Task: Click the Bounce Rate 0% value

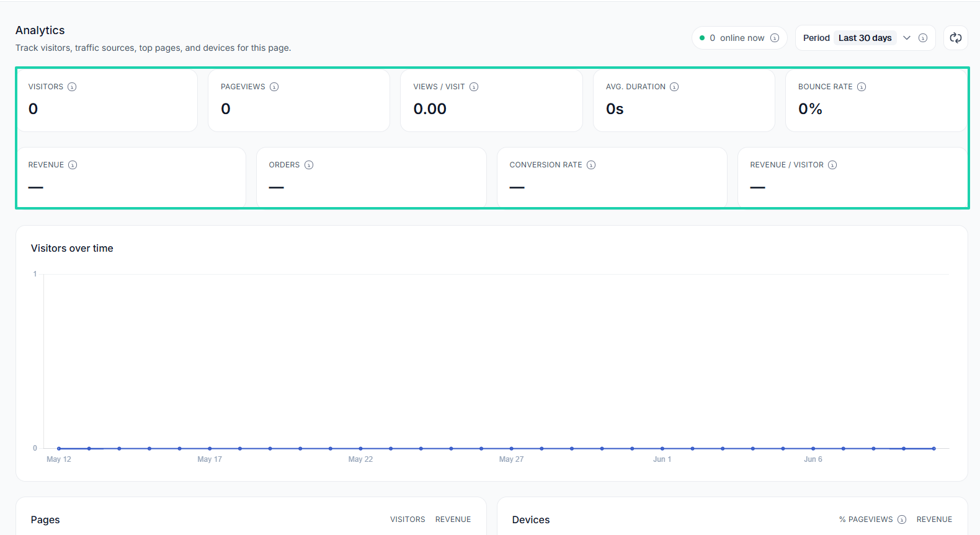Action: [810, 109]
